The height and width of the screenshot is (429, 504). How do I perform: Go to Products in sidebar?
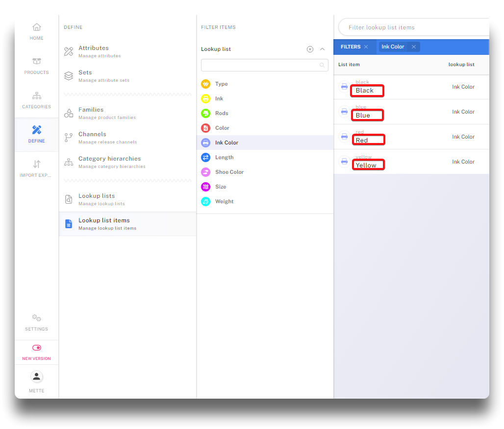(36, 66)
